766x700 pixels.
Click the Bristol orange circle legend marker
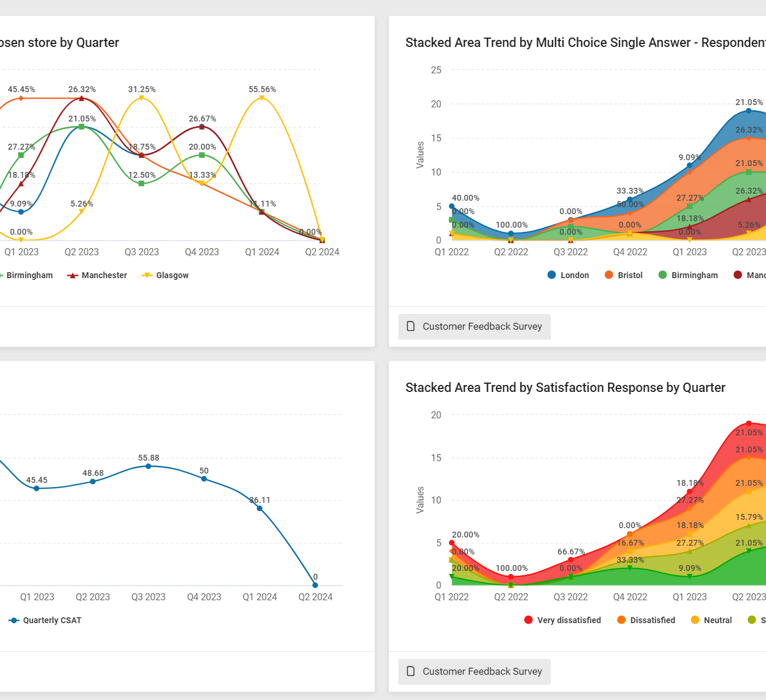coord(609,275)
